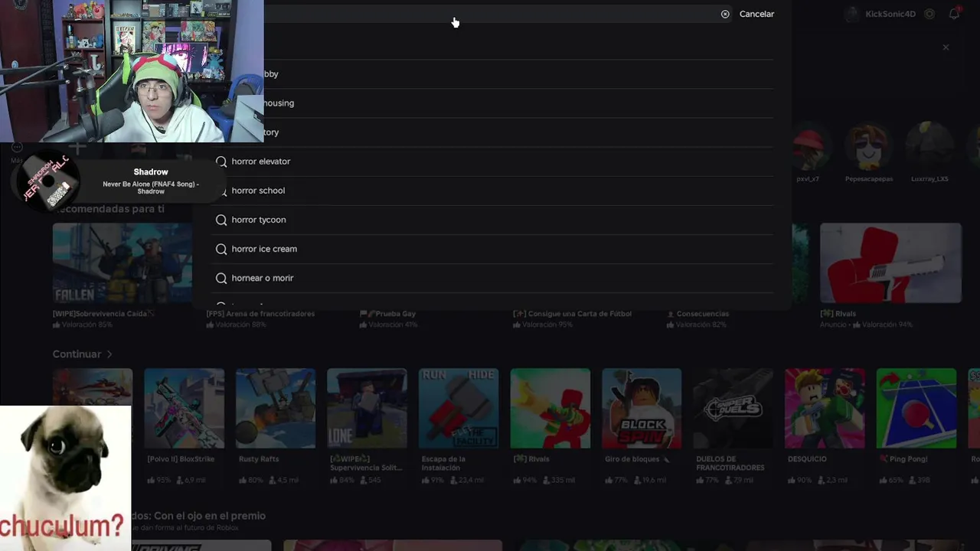Viewport: 980px width, 551px height.
Task: Click magnifier icon beside horror tycoon
Action: point(221,220)
